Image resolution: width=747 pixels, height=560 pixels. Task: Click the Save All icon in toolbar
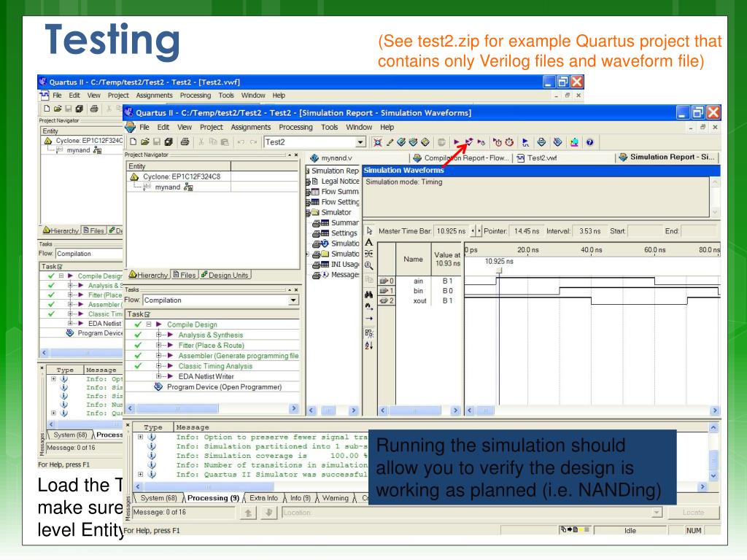169,142
